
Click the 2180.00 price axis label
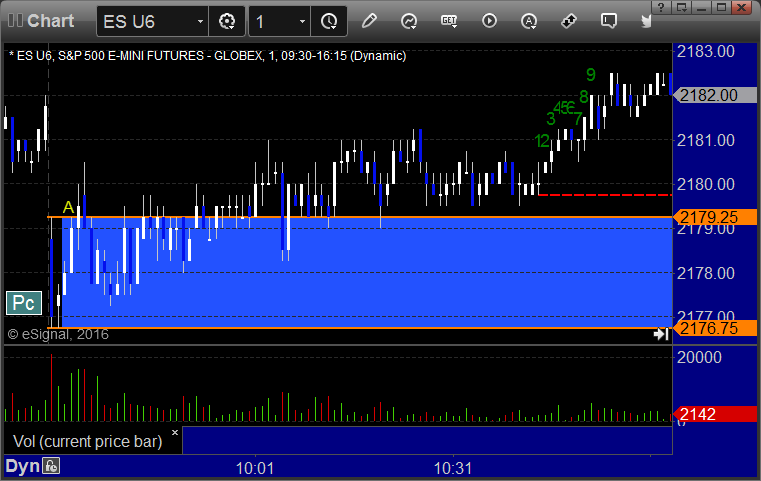(706, 184)
